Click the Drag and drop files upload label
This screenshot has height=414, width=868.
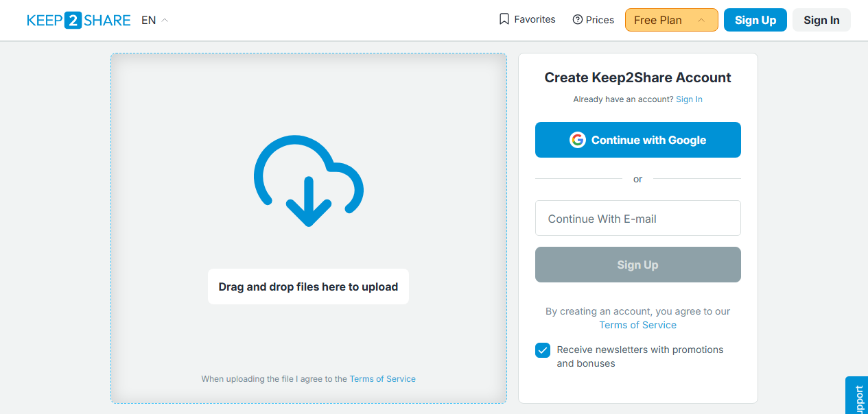pos(308,287)
